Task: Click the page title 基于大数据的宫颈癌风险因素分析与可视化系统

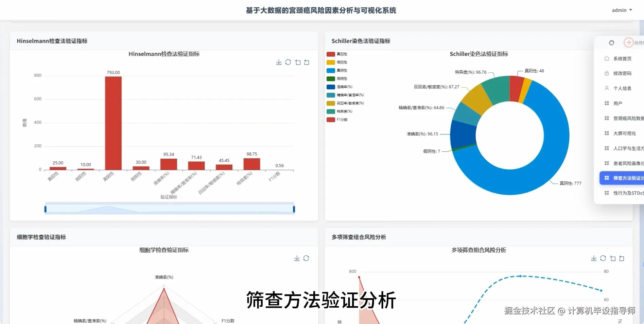Action: click(x=321, y=11)
